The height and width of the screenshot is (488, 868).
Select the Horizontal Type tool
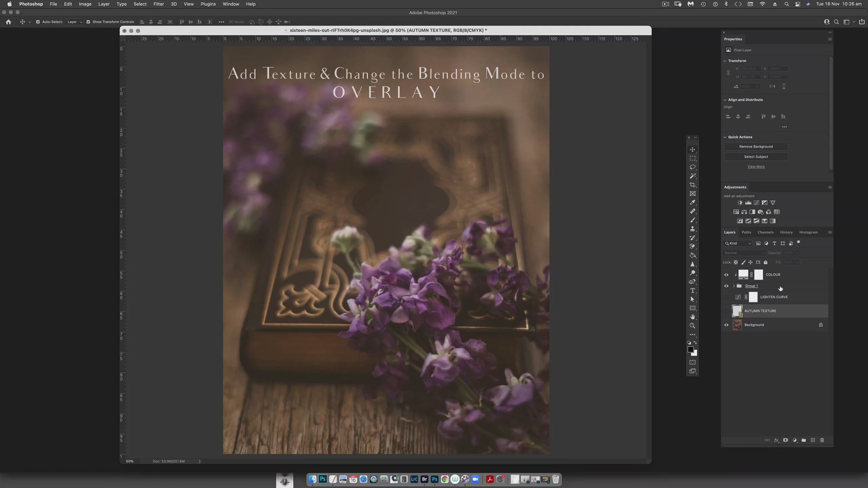click(x=692, y=291)
